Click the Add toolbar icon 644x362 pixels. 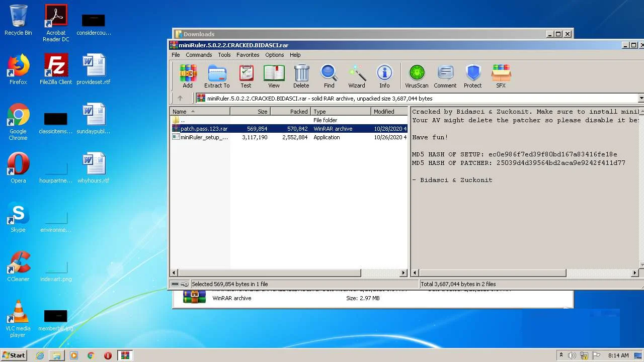click(188, 76)
